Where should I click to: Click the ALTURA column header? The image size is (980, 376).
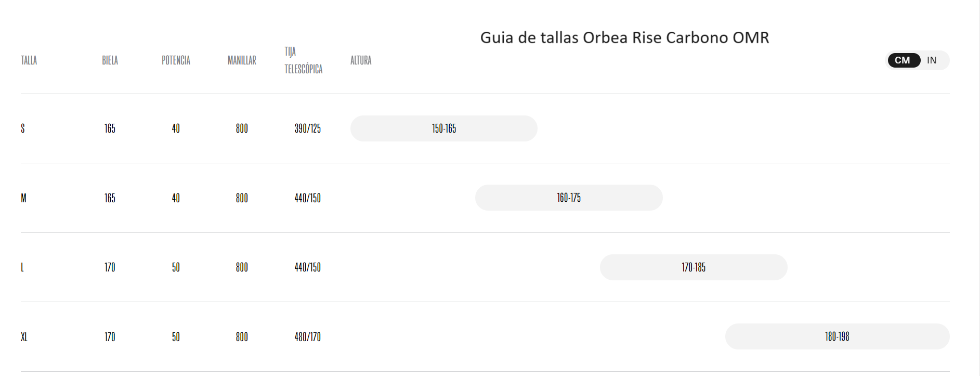coord(360,60)
